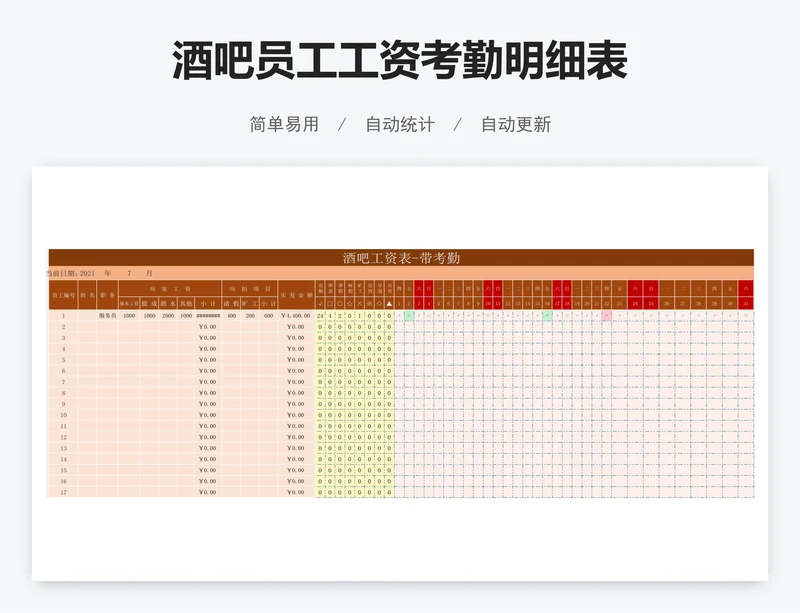Select the 实发金额 column header
The width and height of the screenshot is (800, 613).
pyautogui.click(x=296, y=295)
